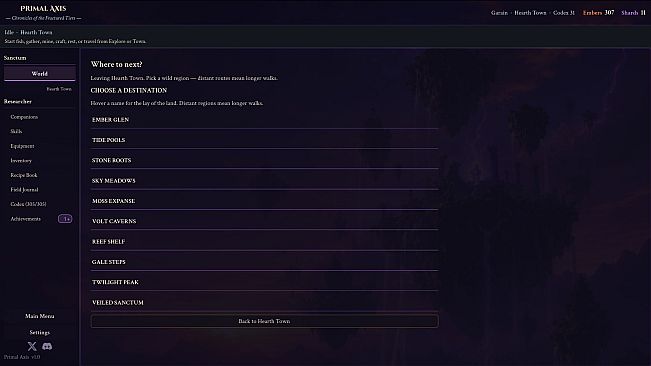Open Recipe Book in sidebar
The width and height of the screenshot is (651, 366).
pos(24,175)
